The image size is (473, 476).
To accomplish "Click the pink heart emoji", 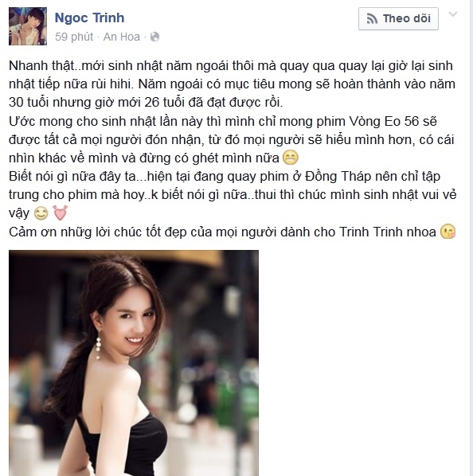I will point(60,213).
